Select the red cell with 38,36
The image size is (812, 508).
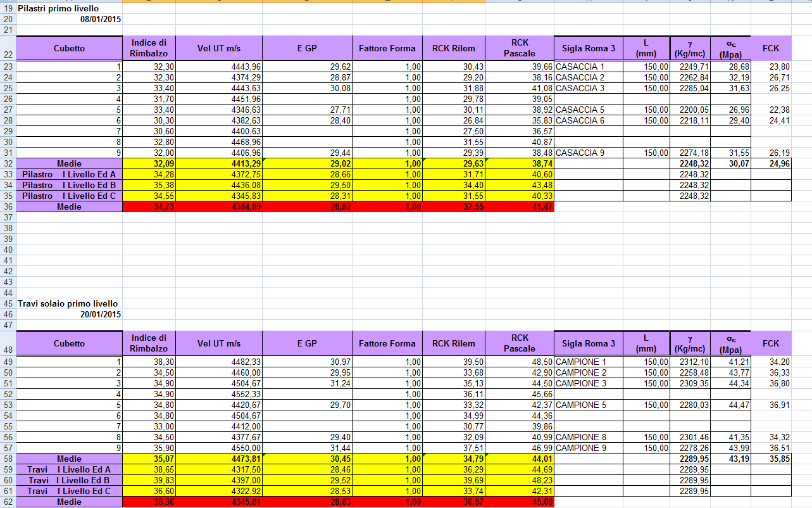pyautogui.click(x=149, y=502)
